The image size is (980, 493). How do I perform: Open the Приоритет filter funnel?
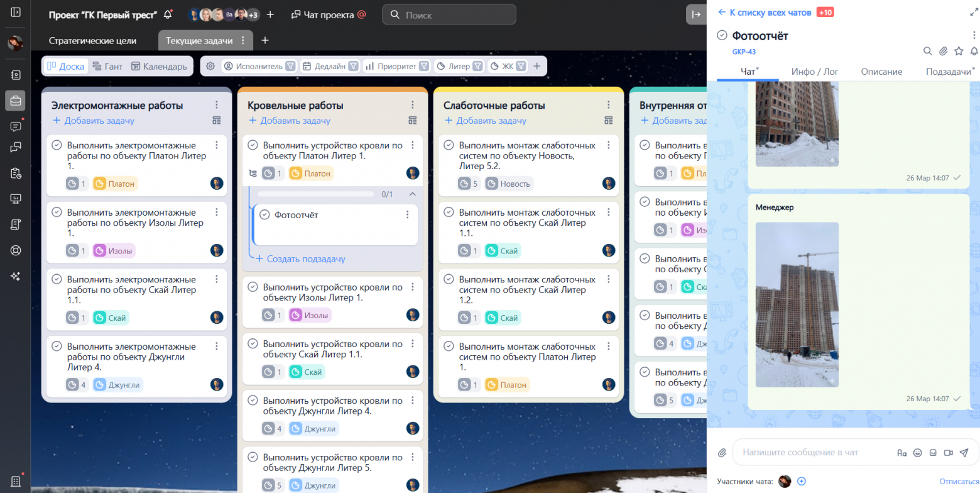point(424,66)
